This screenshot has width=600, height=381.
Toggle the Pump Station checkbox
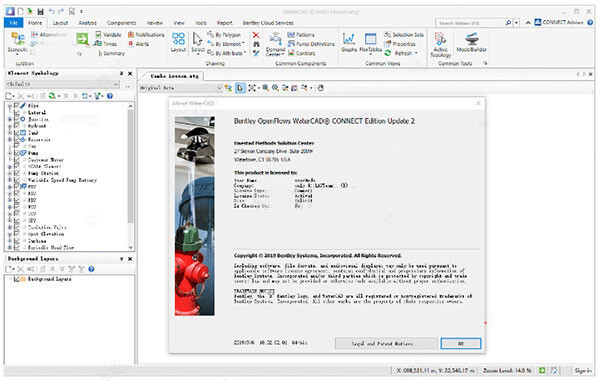click(17, 173)
